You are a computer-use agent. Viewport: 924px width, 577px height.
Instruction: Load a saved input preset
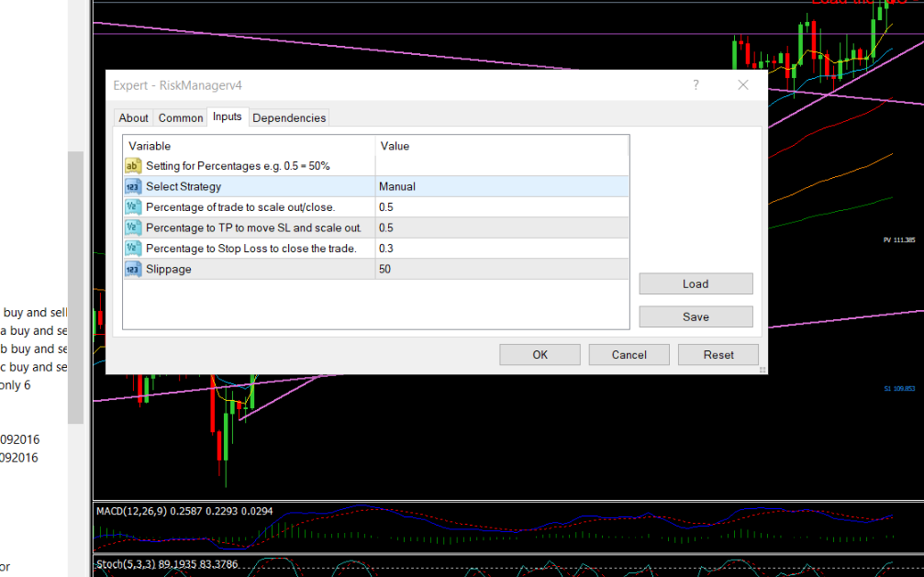tap(696, 284)
